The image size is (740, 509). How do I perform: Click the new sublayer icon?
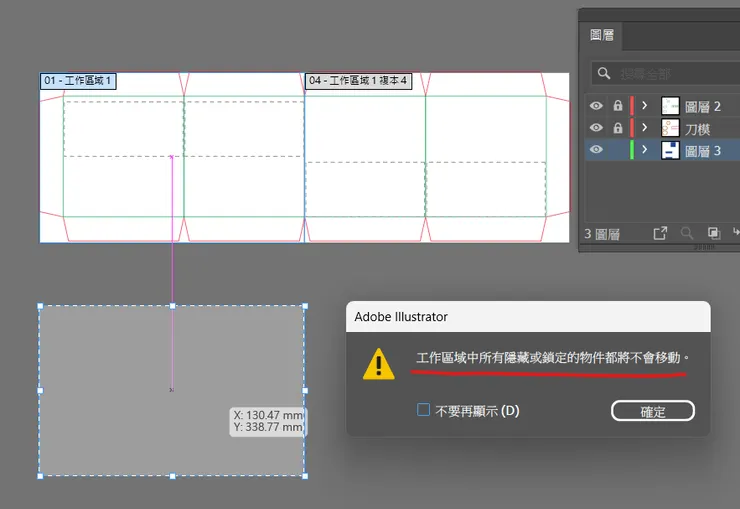coord(736,232)
